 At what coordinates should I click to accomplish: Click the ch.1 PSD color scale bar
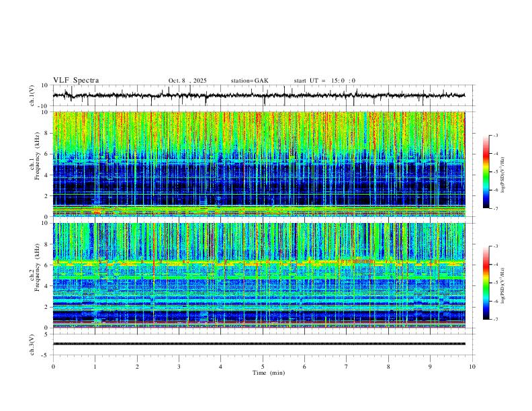486,172
